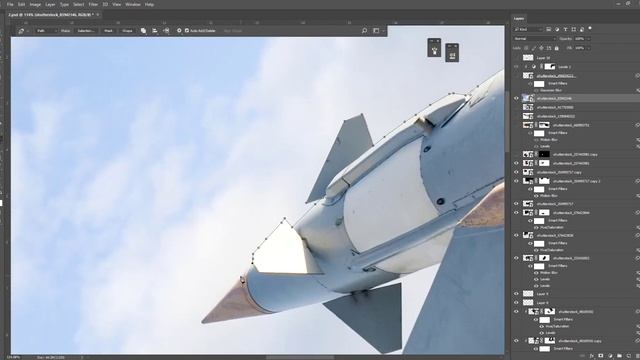Click the Gaussian Blur smart filter name
This screenshot has width=640, height=360.
click(x=551, y=90)
